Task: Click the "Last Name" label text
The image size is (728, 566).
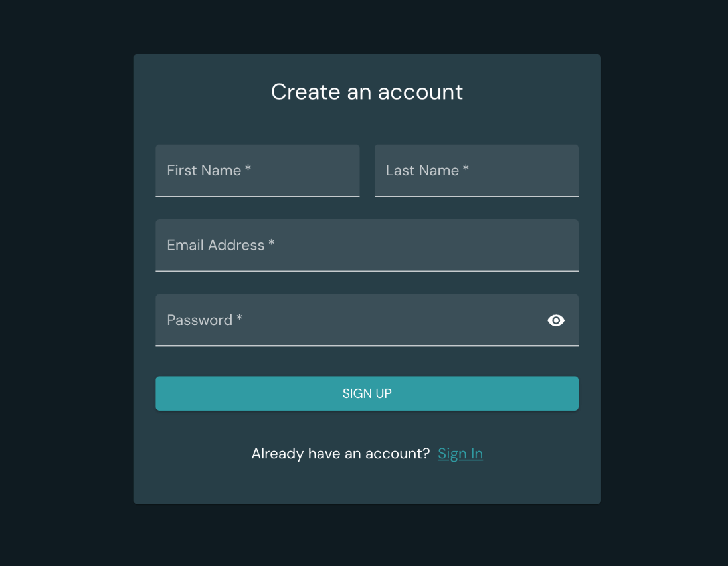Action: (422, 171)
